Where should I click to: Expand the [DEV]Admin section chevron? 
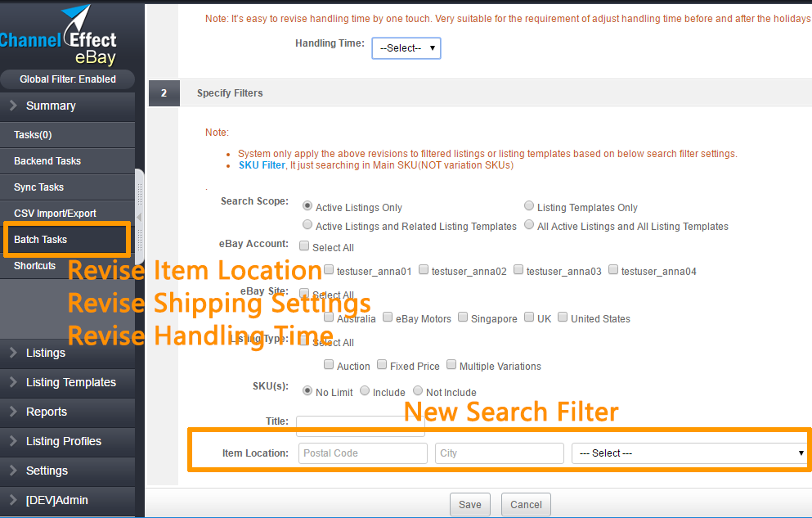(x=13, y=500)
